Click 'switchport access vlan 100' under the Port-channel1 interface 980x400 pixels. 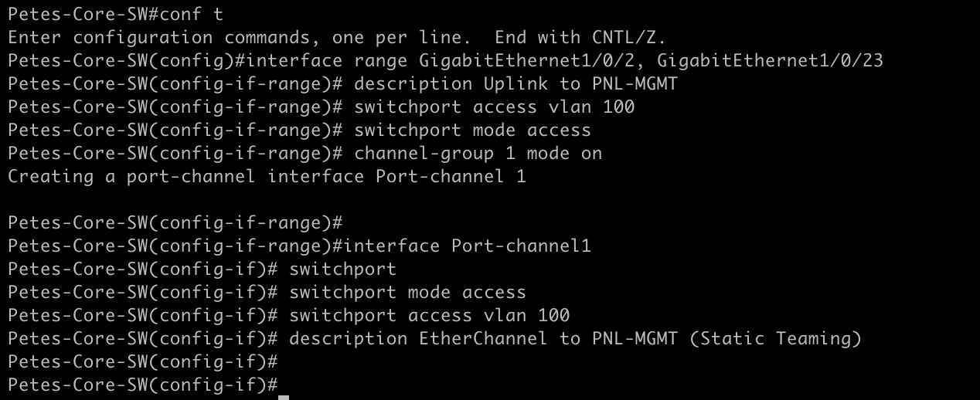tap(429, 315)
